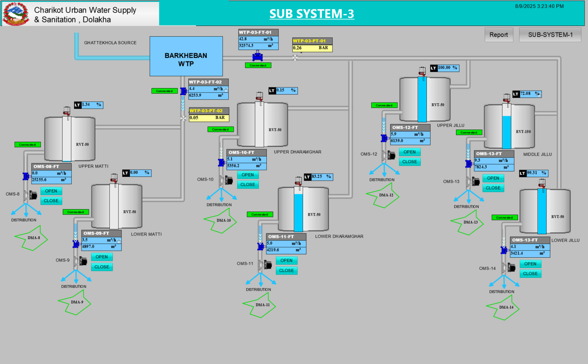This screenshot has height=364, width=588.
Task: Select the OMS-14 pump motor icon
Action: (x=511, y=267)
